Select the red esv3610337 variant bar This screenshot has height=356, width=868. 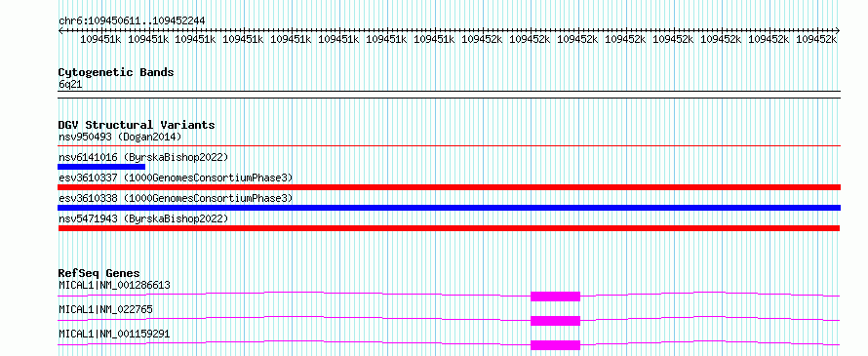point(449,187)
